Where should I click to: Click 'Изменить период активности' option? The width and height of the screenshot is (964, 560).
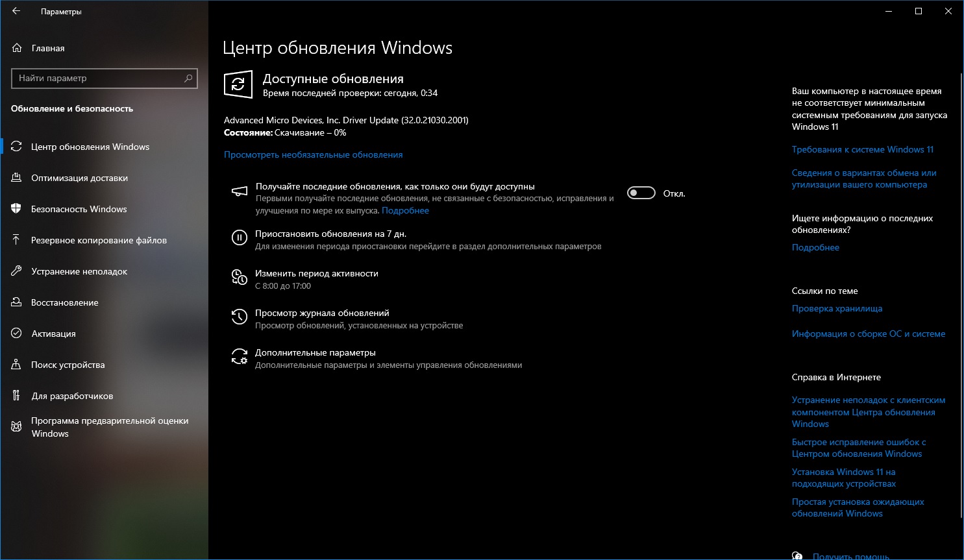317,273
